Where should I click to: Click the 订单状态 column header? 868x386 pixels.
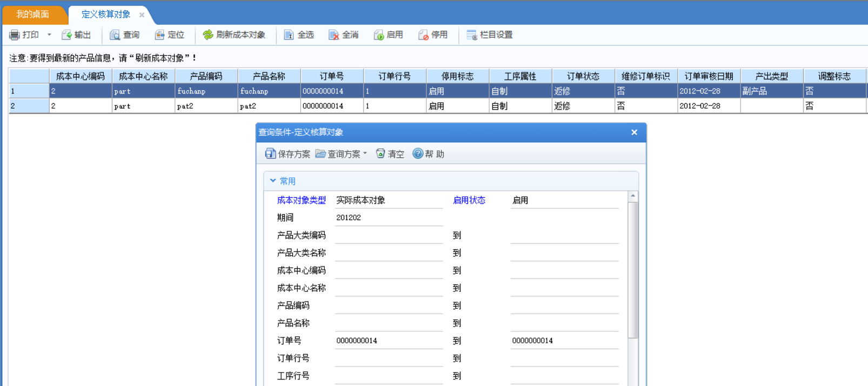[x=583, y=76]
